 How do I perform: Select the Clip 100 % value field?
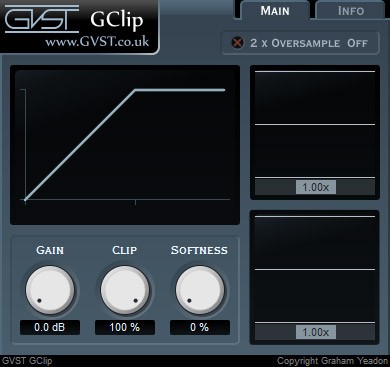pyautogui.click(x=125, y=327)
